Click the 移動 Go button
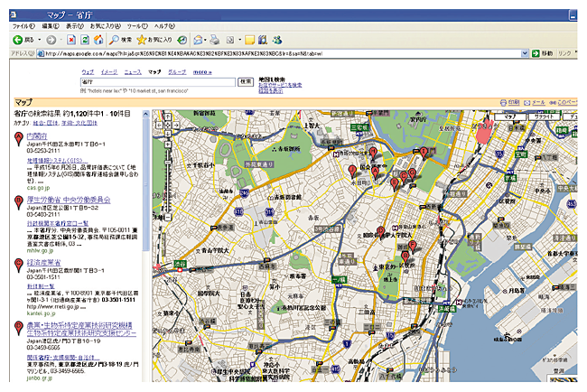This screenshot has width=587, height=392. [x=542, y=53]
